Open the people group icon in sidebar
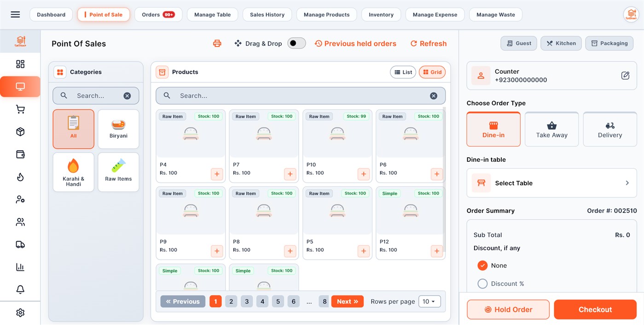644x325 pixels. point(20,222)
